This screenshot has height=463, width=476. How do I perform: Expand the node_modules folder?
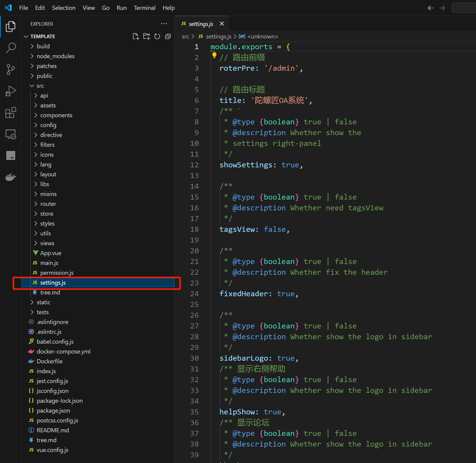tap(55, 56)
